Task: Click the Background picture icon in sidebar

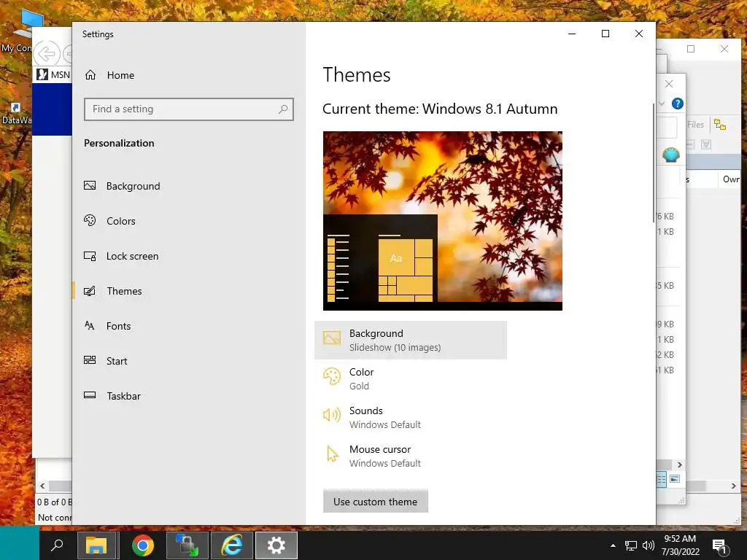Action: pos(90,186)
